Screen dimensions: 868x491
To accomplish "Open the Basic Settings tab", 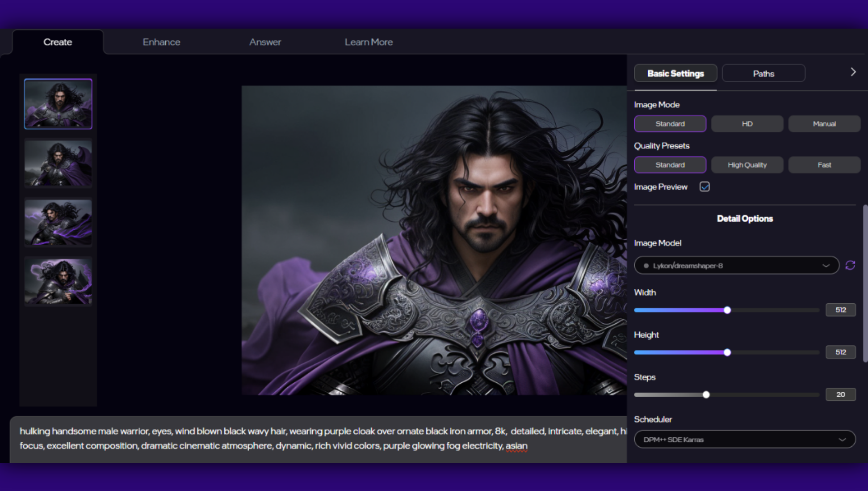I will [675, 73].
